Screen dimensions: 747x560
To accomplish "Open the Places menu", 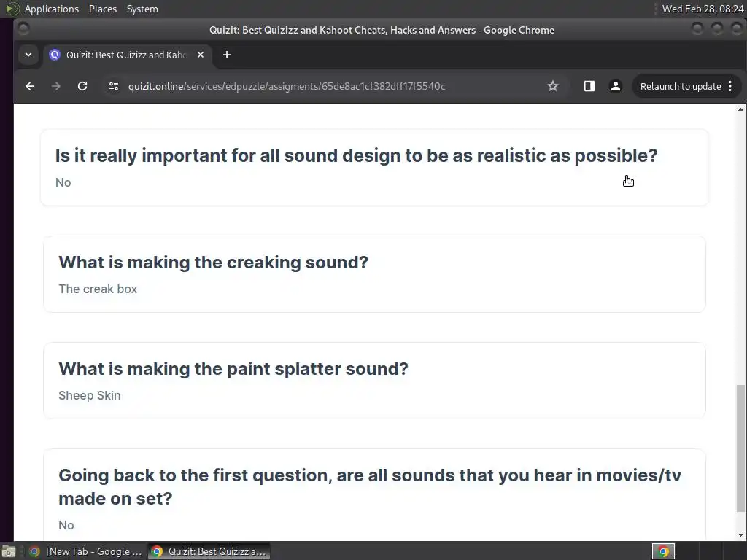I will click(x=103, y=9).
